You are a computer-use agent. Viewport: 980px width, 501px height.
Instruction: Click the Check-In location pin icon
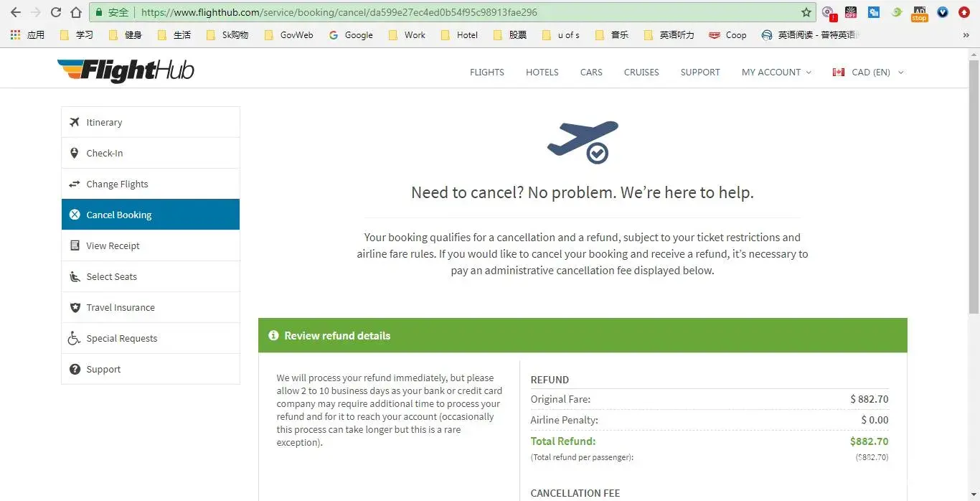click(75, 153)
